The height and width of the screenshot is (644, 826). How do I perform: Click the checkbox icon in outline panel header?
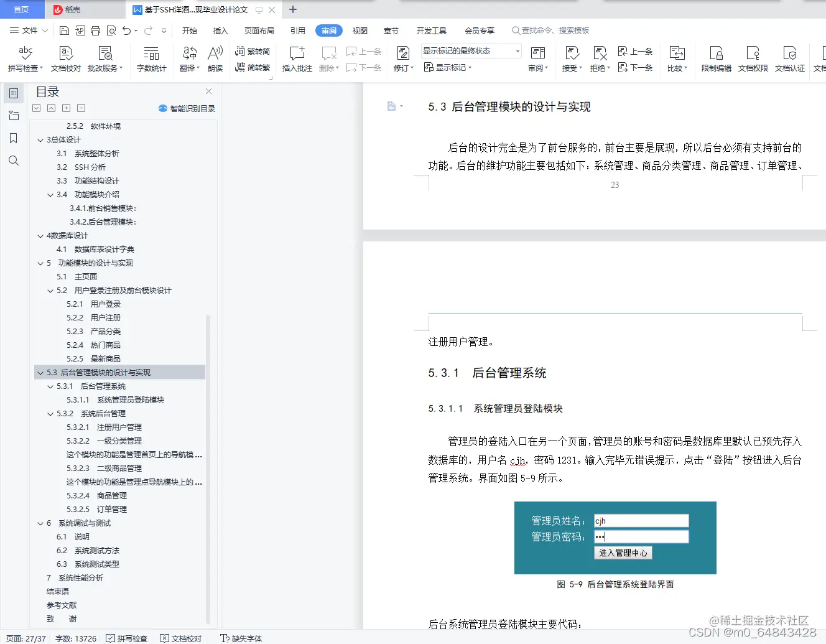pyautogui.click(x=35, y=108)
